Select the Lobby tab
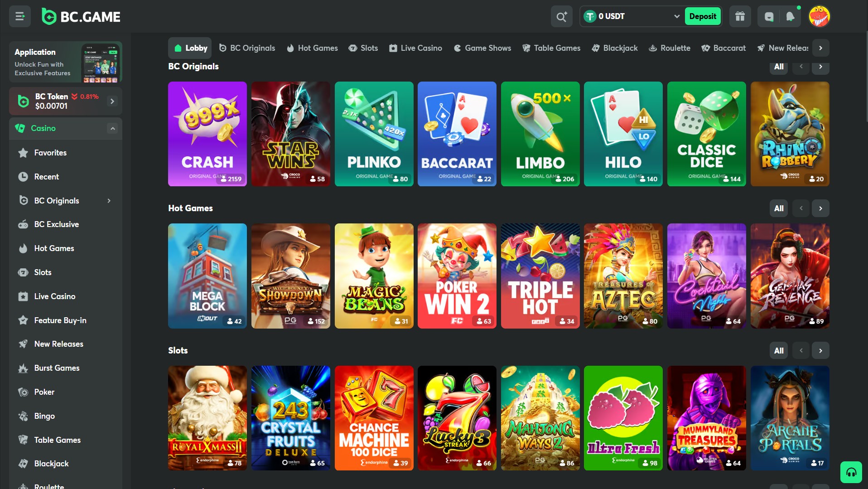Viewport: 868px width, 489px height. [190, 48]
